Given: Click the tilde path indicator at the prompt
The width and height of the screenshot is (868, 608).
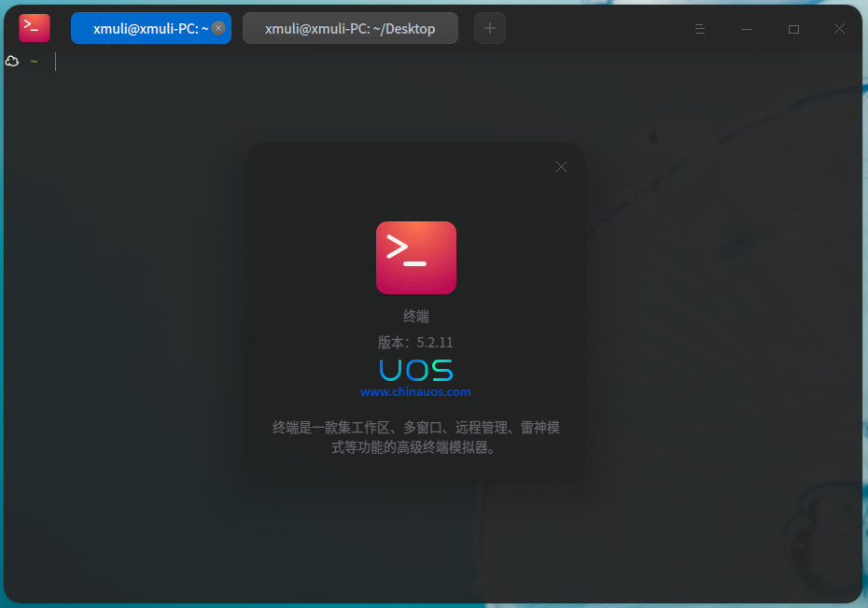Looking at the screenshot, I should [34, 61].
